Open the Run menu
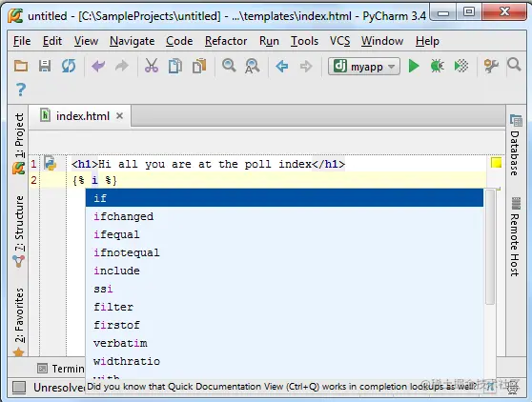 tap(269, 41)
